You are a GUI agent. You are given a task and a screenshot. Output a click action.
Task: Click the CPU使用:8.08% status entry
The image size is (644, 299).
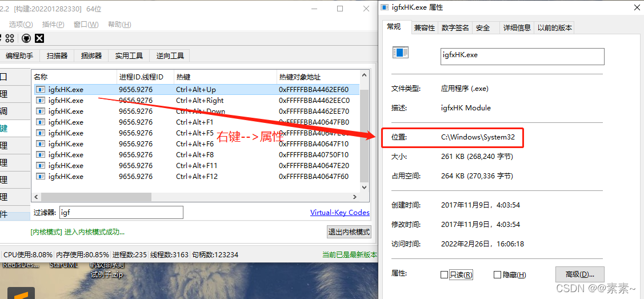27,254
